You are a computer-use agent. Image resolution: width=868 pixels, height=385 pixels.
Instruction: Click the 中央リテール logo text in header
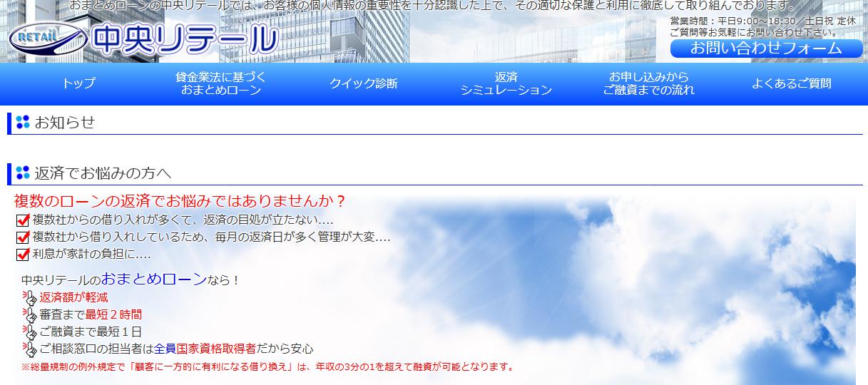pyautogui.click(x=185, y=40)
